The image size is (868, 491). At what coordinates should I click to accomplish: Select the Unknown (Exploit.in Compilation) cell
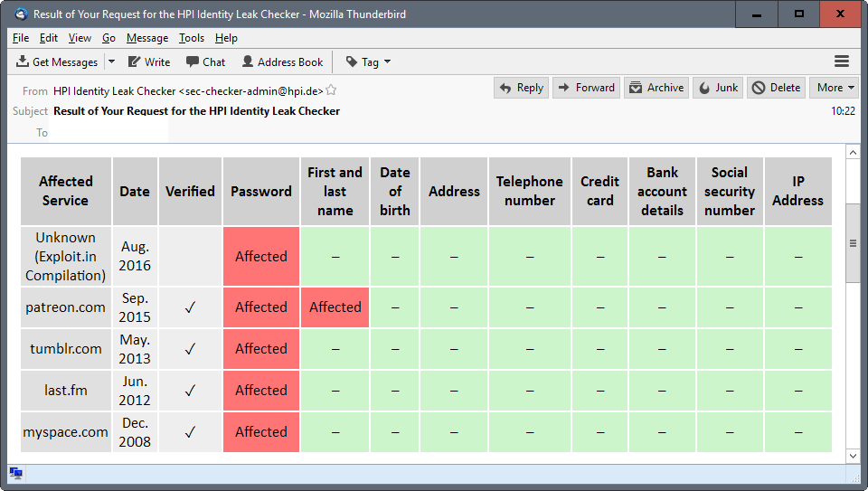coord(66,256)
